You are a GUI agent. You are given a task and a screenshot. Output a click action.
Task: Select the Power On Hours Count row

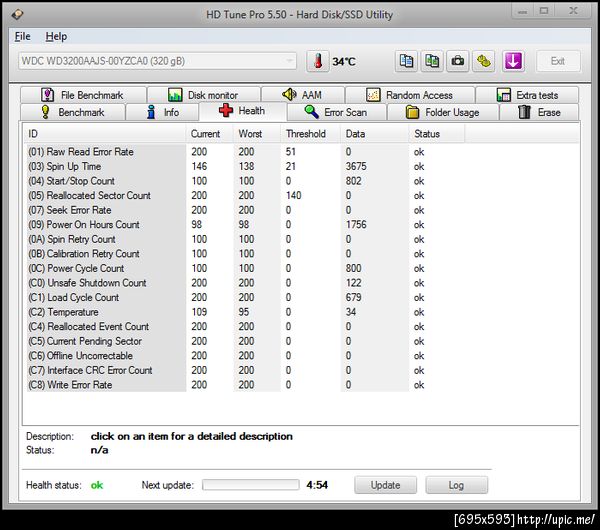[245, 225]
